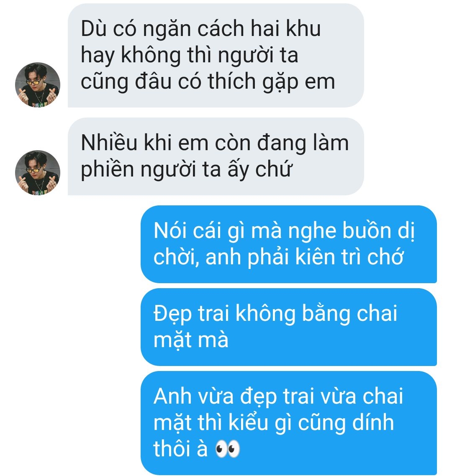
Task: Click the word 'Dù' in the top bubble
Action: (93, 29)
